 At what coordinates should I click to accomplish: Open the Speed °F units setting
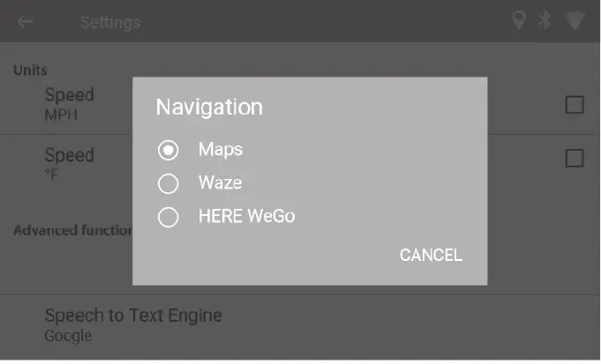pyautogui.click(x=69, y=163)
